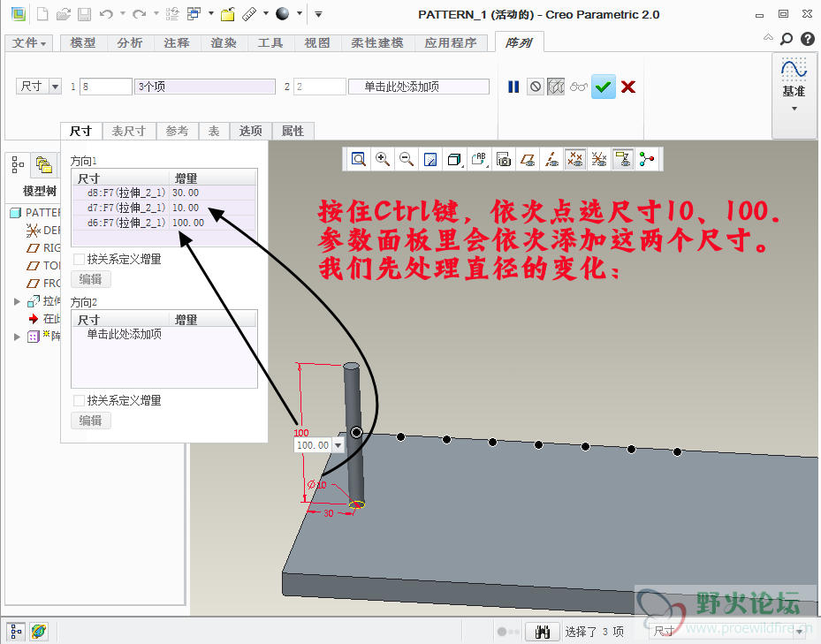Switch to the folder browser tab icon

pos(43,165)
